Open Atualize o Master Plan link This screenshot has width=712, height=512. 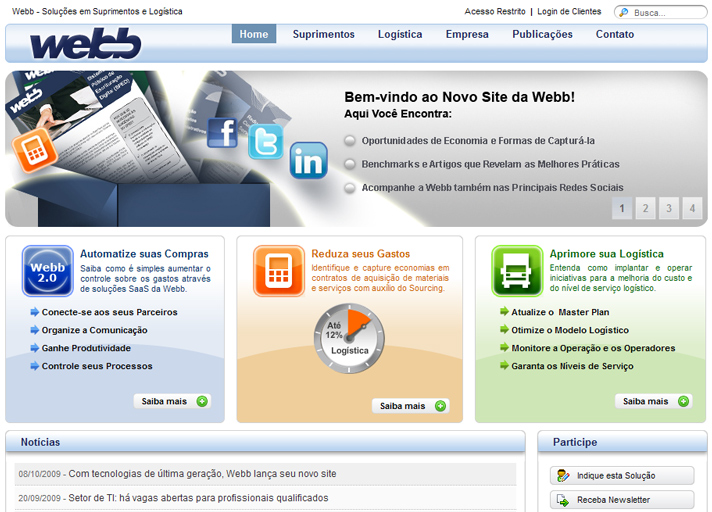560,312
